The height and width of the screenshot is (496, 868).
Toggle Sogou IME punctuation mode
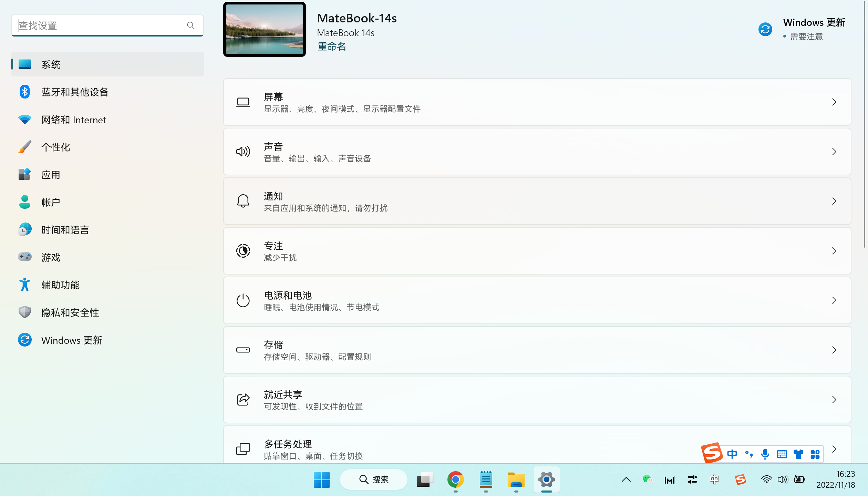coord(748,454)
